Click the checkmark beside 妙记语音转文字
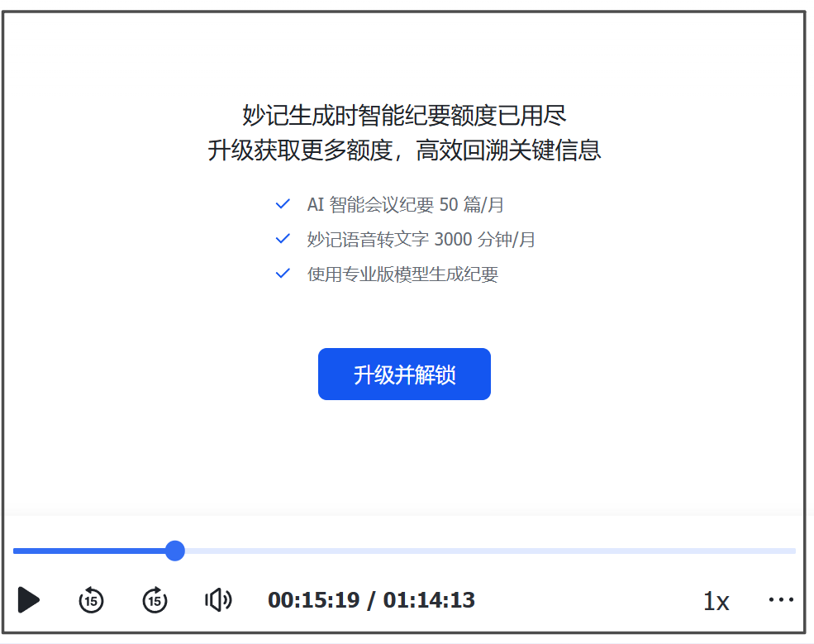 coord(283,239)
